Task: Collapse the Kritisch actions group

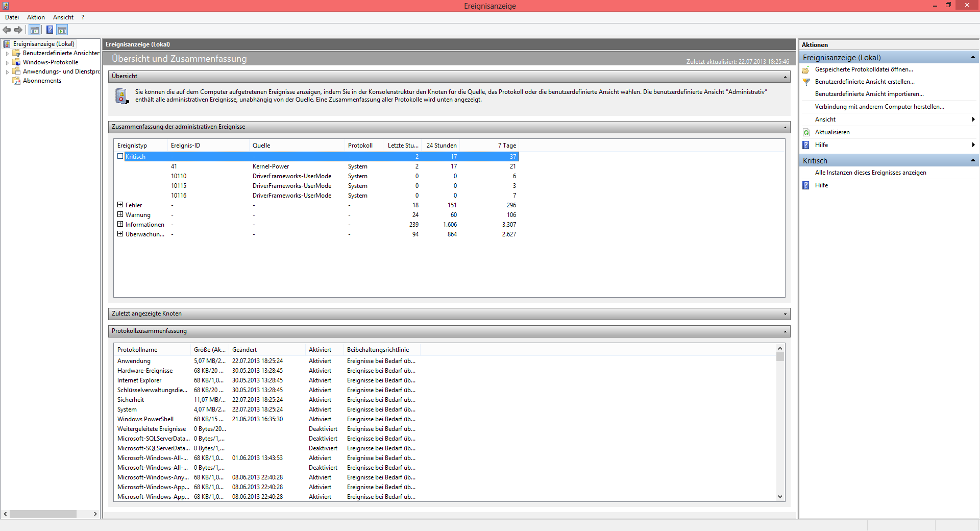Action: pyautogui.click(x=973, y=160)
